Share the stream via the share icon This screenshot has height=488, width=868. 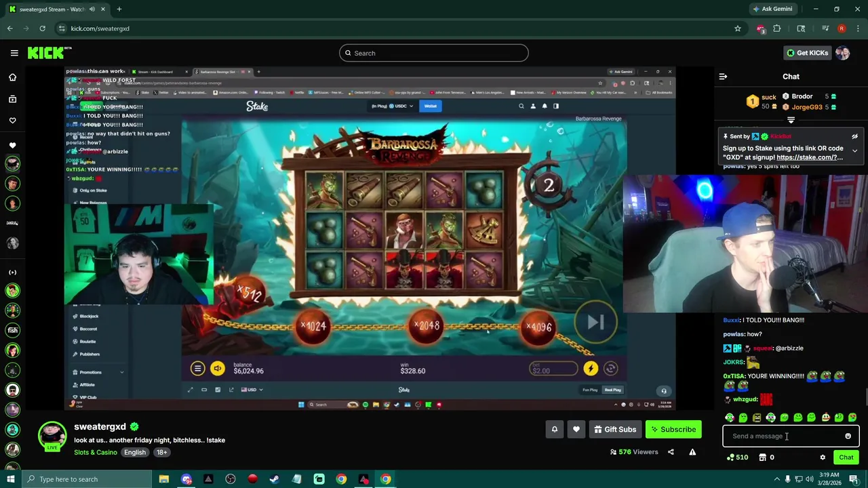[x=671, y=452]
